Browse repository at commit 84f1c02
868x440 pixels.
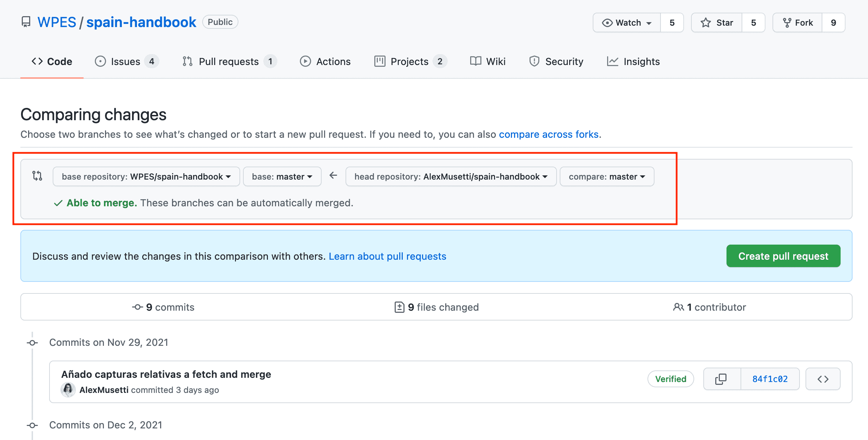click(823, 379)
